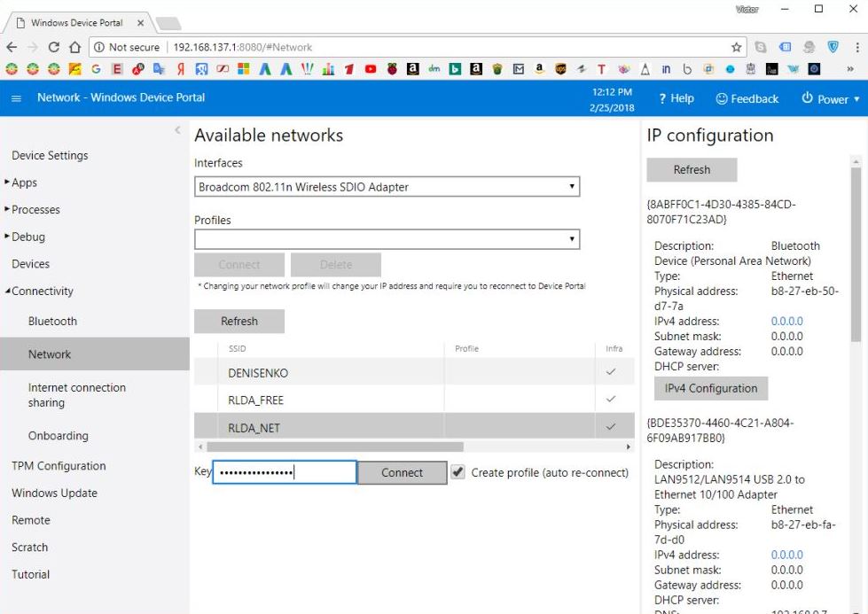Click the IP configuration vertical scrollbar
868x614 pixels.
856,254
